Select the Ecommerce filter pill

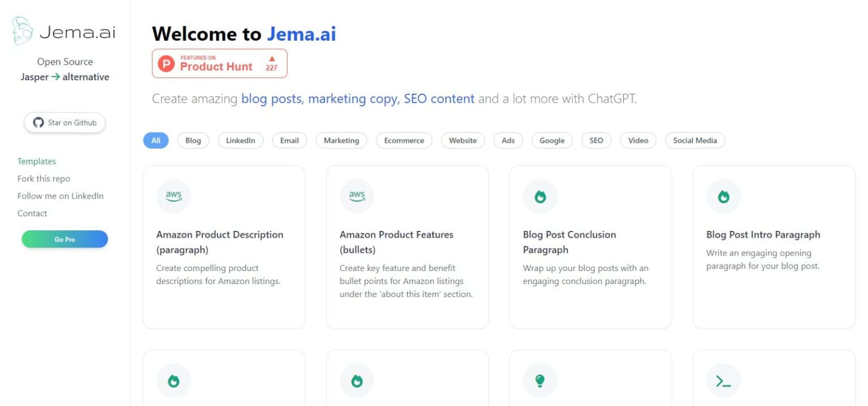(x=404, y=141)
